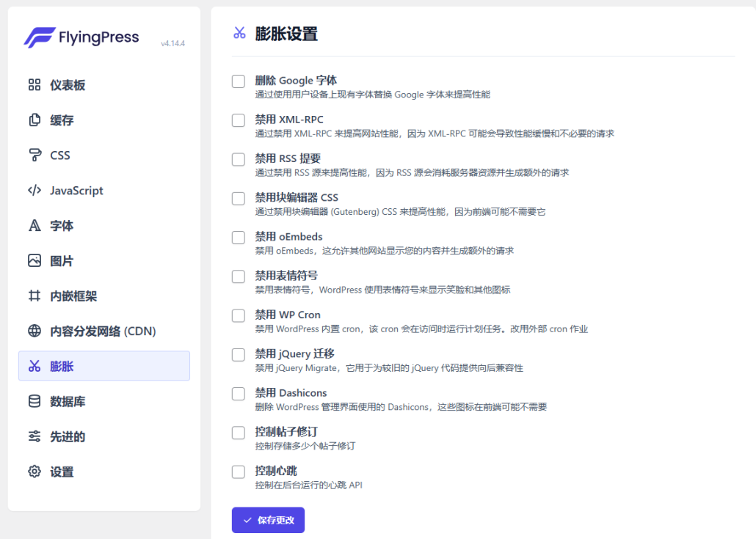
Task: Tick the 禁用 oEmbeds checkbox
Action: coord(238,237)
